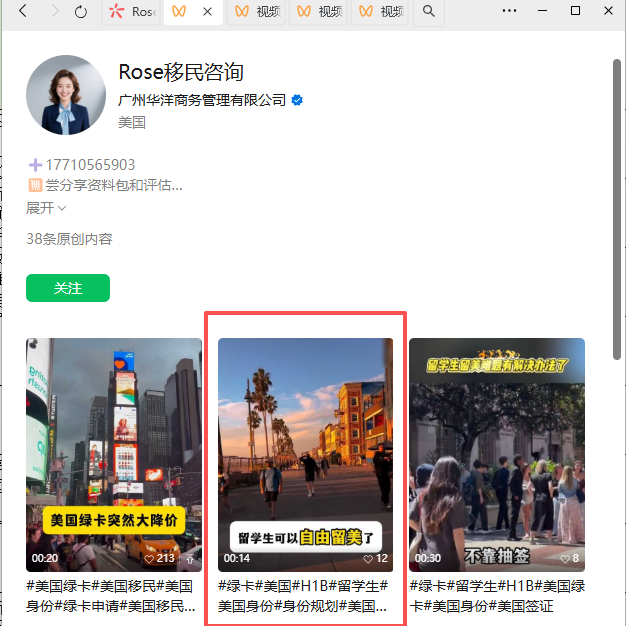Click the pin icon beside the 213 likes

(190, 559)
